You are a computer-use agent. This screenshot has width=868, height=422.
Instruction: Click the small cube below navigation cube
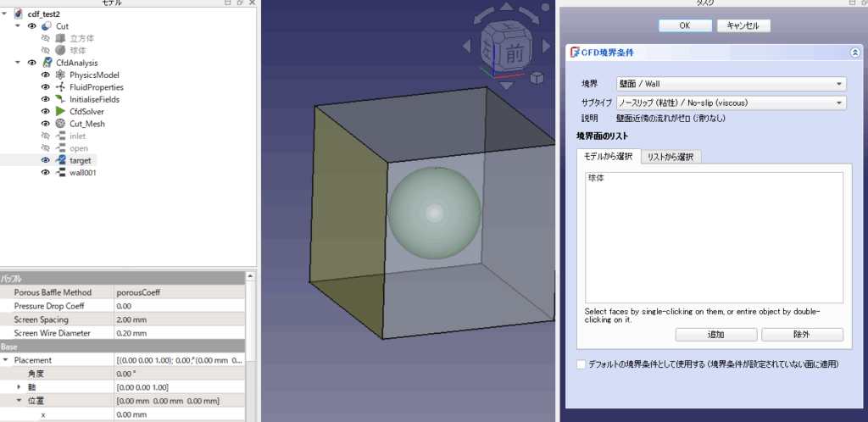click(x=537, y=79)
